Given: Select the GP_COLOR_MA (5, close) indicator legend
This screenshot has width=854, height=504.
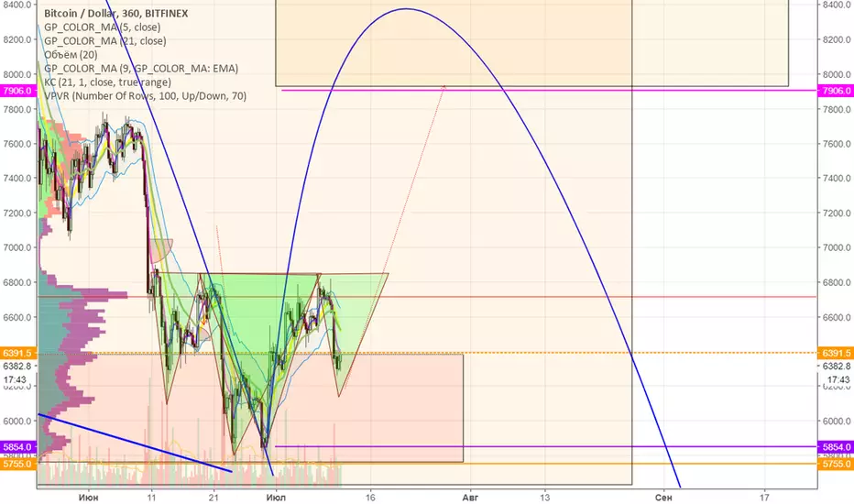Looking at the screenshot, I should click(103, 27).
